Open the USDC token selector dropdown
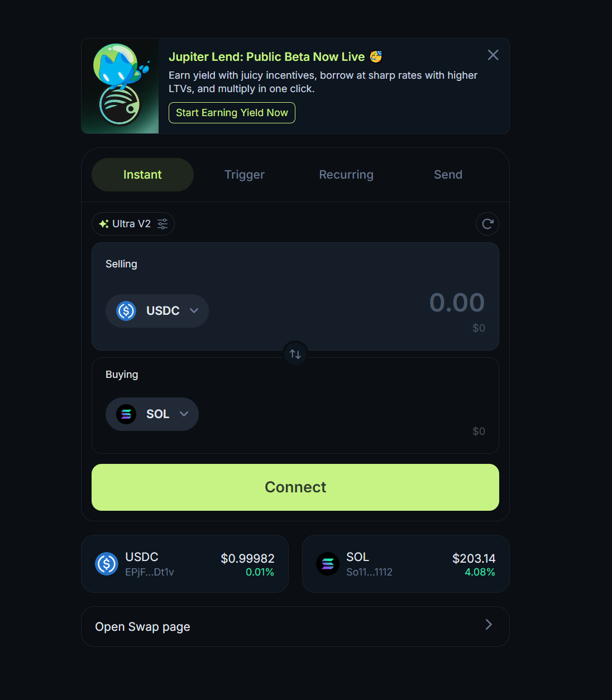Viewport: 612px width, 700px height. (194, 311)
